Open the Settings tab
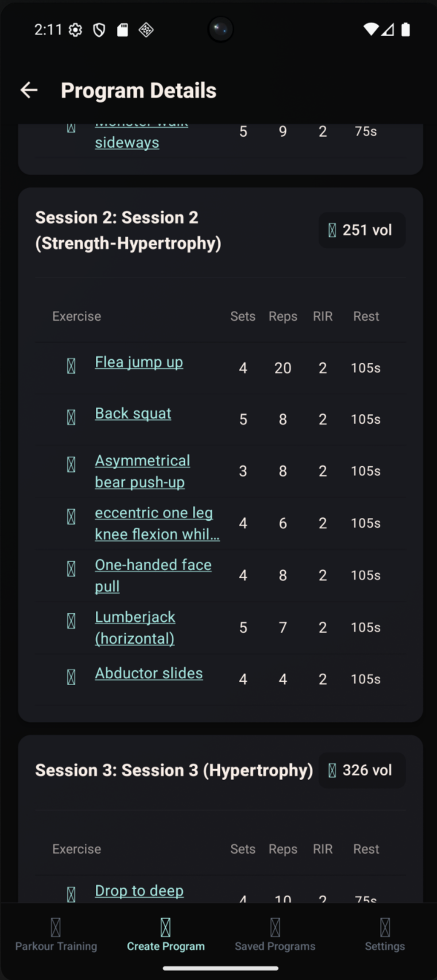This screenshot has height=980, width=437. click(385, 935)
